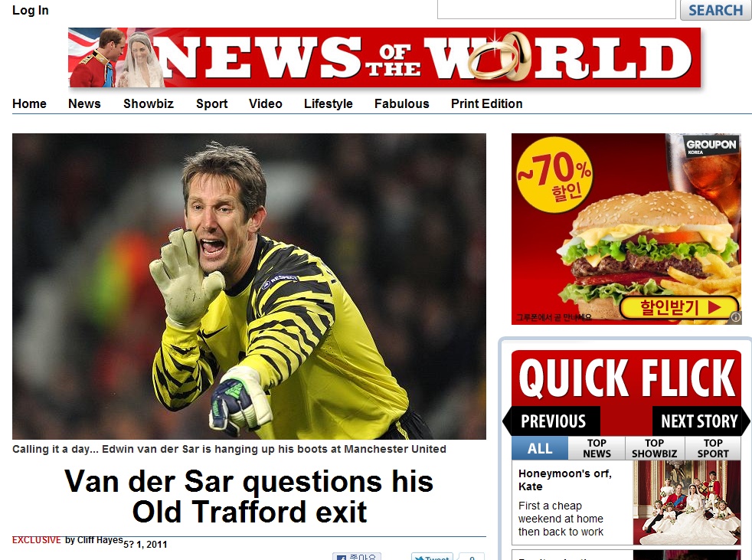This screenshot has height=560, width=752.
Task: Switch to the Top News tab
Action: (597, 448)
